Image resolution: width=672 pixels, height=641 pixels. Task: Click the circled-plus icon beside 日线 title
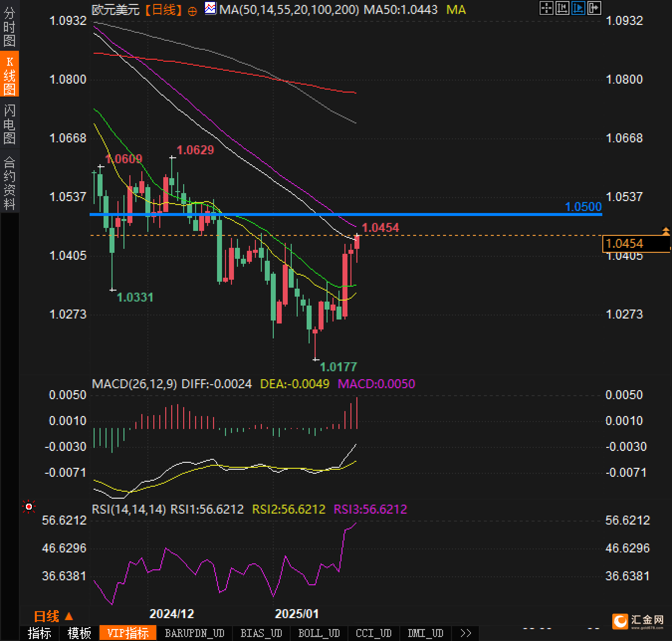[192, 11]
